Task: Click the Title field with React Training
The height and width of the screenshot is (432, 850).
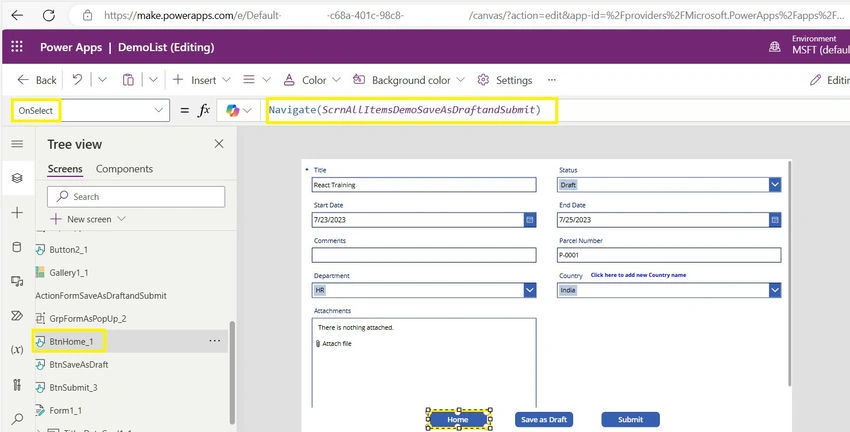Action: [x=424, y=185]
